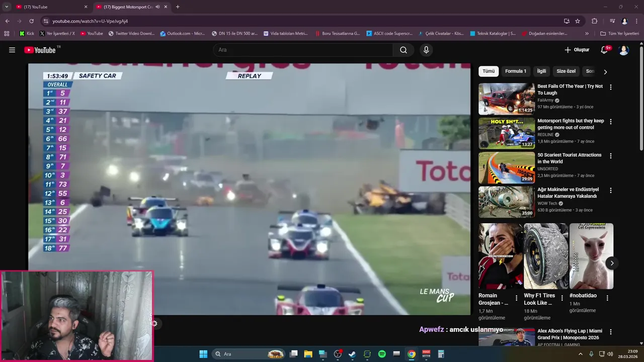Click the YouTube search magnifier button
Viewport: 644px width, 362px height.
(x=404, y=50)
